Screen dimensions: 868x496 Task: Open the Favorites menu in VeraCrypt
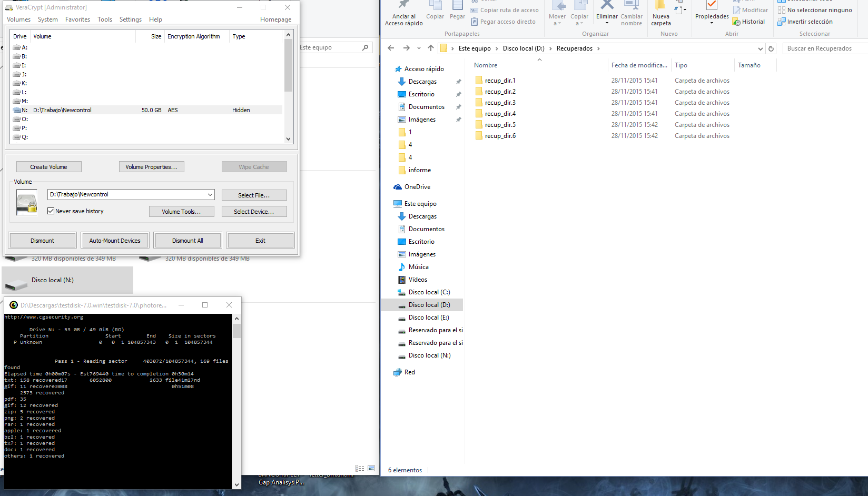coord(78,19)
